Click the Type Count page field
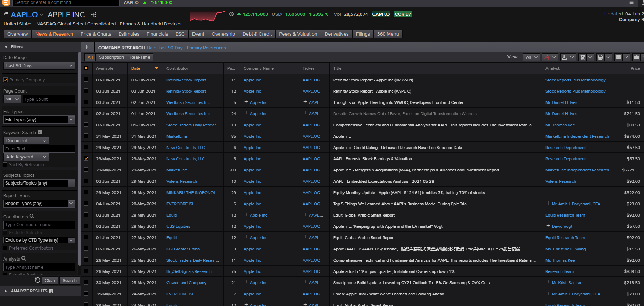Viewport: 644px width, 306px height. 49,99
